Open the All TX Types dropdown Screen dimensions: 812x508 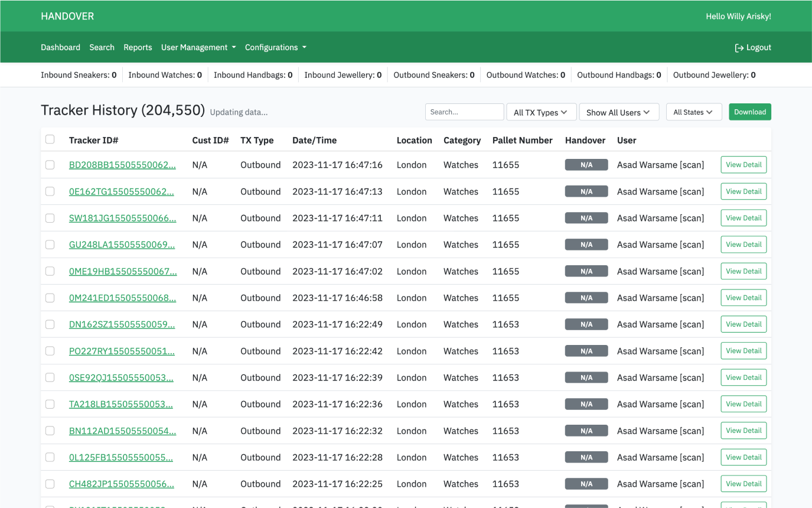540,112
